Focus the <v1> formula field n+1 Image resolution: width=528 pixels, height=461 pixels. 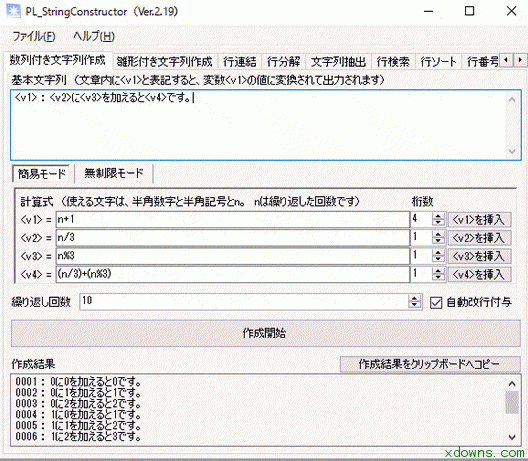click(233, 220)
